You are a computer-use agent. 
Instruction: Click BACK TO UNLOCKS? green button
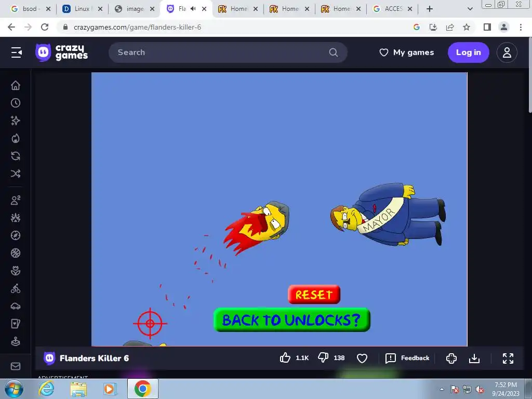(292, 320)
